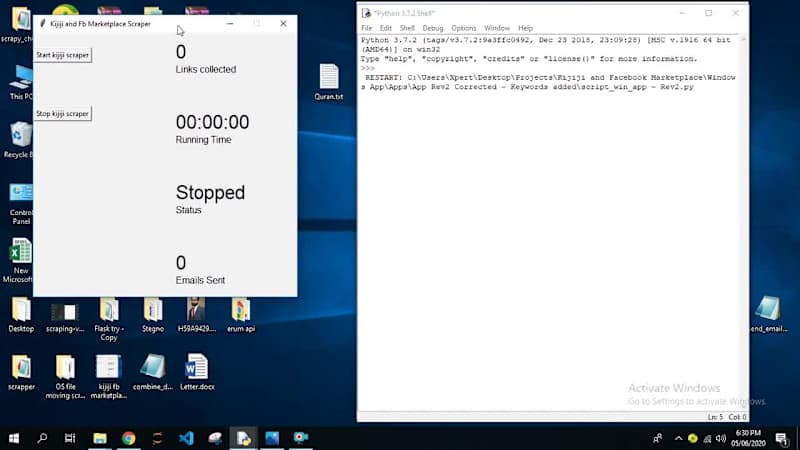Viewport: 800px width, 450px height.
Task: Select the kijiji fb marketplace file icon
Action: [x=109, y=377]
